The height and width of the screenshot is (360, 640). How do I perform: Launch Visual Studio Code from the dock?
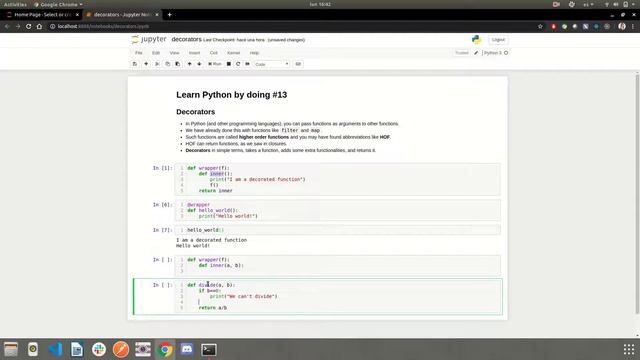click(x=55, y=349)
